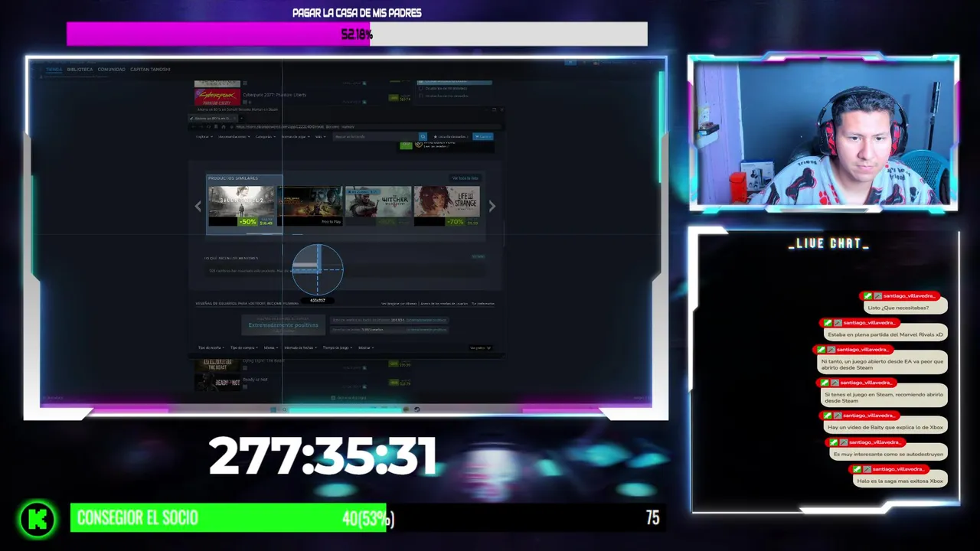Expand the 'Idioma' review filter

coord(270,347)
